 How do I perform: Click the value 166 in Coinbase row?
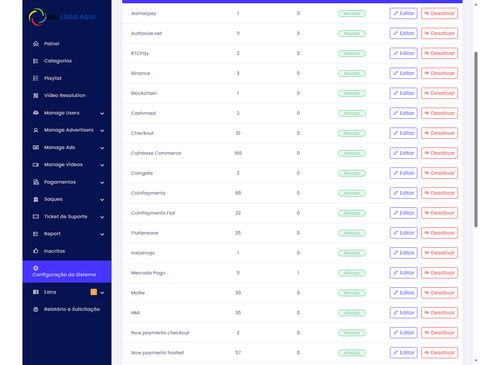pyautogui.click(x=238, y=153)
